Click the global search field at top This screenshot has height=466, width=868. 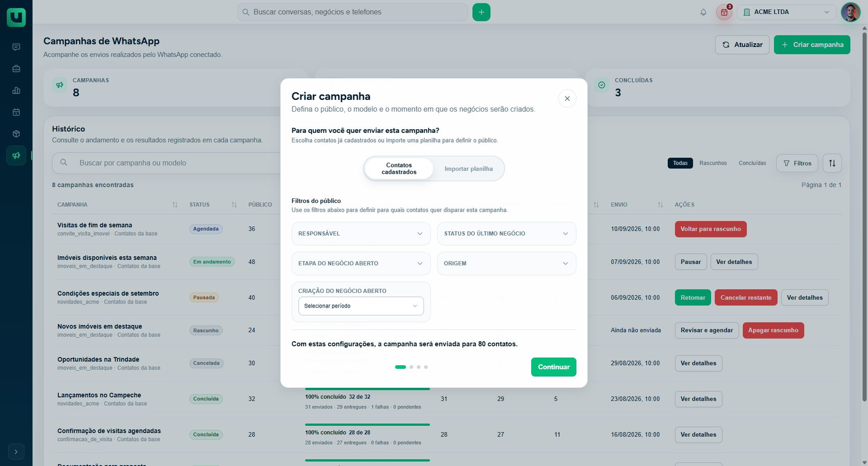pos(352,12)
